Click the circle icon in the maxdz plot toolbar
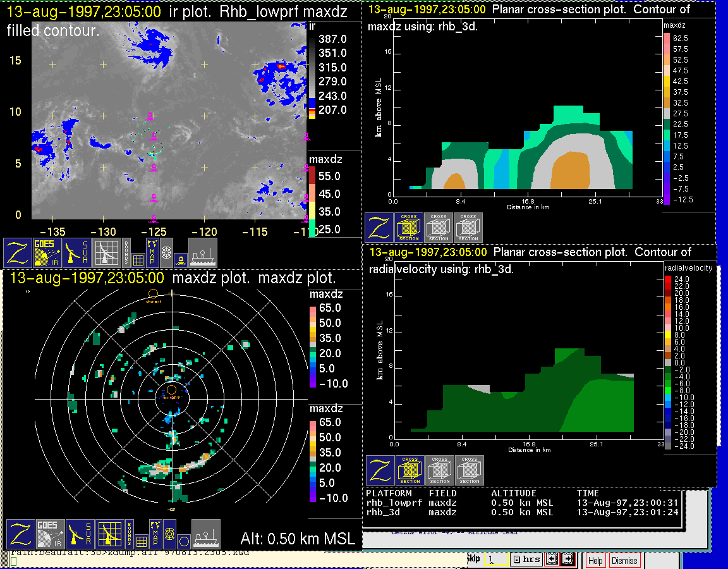Viewport: 728px width, 569px height. click(x=183, y=541)
